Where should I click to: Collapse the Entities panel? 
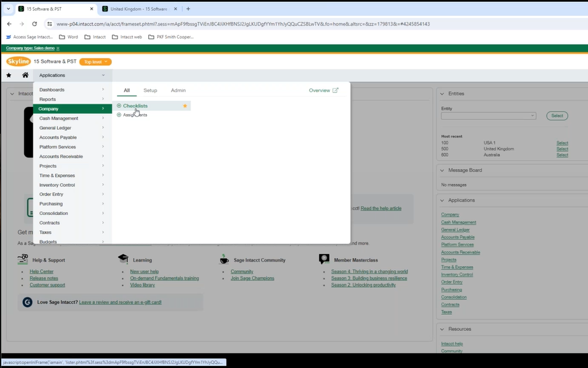[442, 93]
